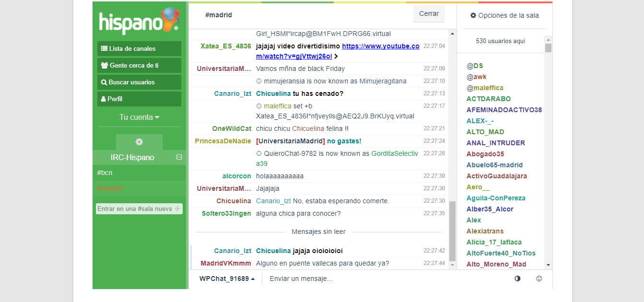Image resolution: width=644 pixels, height=302 pixels.
Task: Click the gear settings icon in sidebar
Action: pyautogui.click(x=139, y=142)
